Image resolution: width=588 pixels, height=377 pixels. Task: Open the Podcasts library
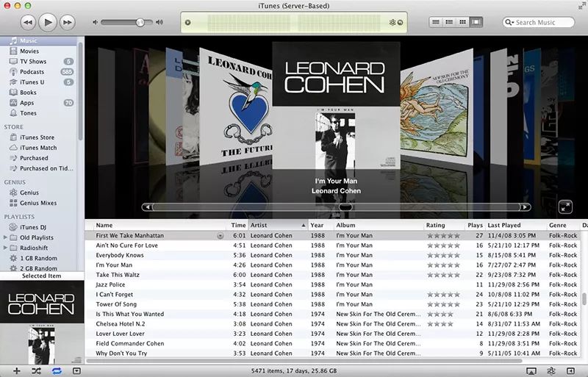[32, 72]
